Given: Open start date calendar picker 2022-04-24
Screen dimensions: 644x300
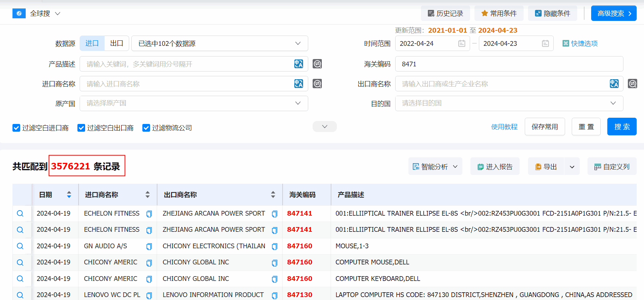Looking at the screenshot, I should tap(462, 44).
